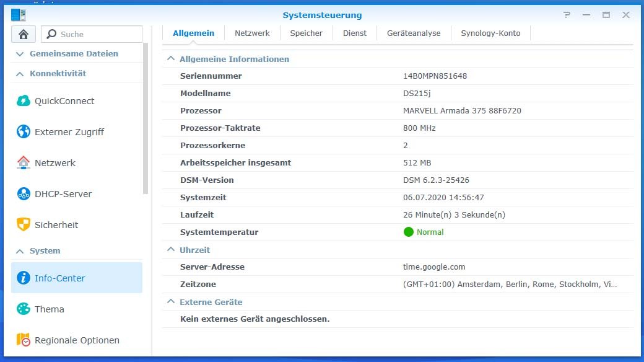The height and width of the screenshot is (362, 644).
Task: Click the 512 MB memory value
Action: coord(417,163)
